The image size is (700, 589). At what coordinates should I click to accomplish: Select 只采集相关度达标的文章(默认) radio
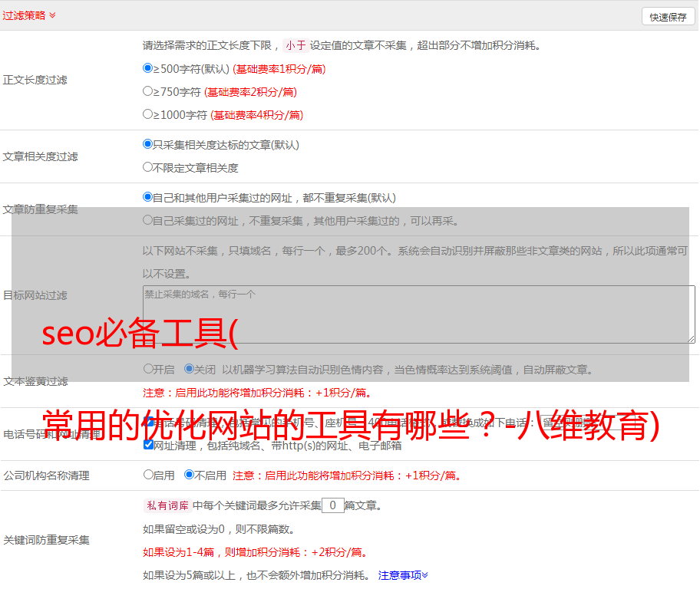point(147,144)
